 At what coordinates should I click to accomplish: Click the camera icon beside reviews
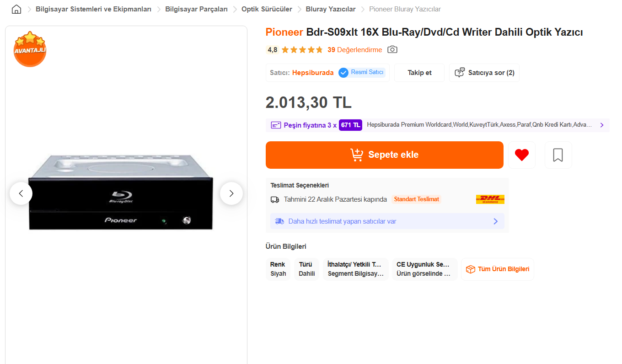pos(392,49)
